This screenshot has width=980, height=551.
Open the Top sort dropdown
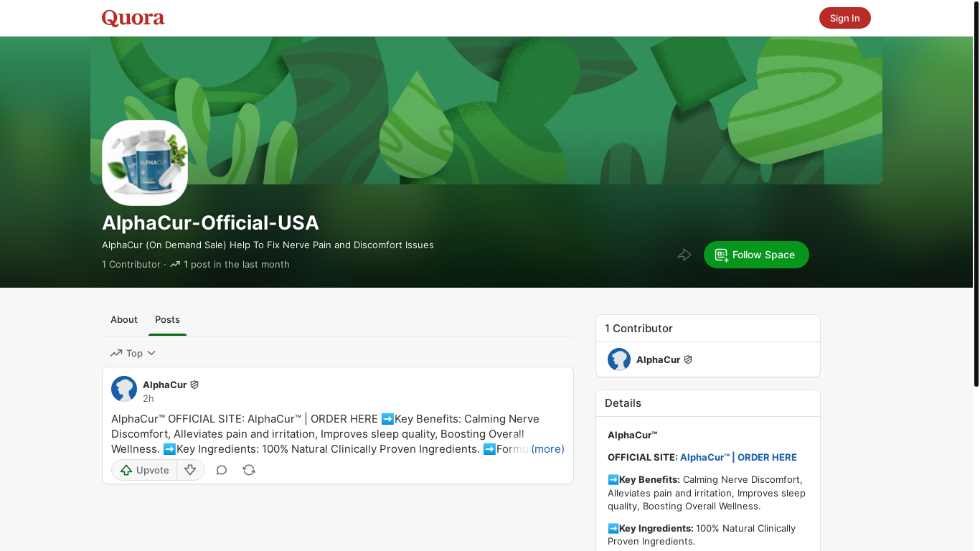pyautogui.click(x=133, y=353)
